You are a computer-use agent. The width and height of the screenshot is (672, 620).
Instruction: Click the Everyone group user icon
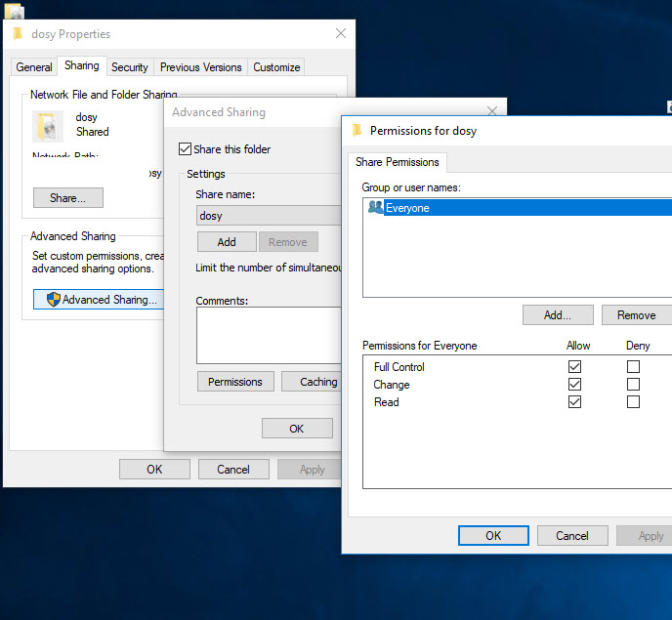[375, 207]
